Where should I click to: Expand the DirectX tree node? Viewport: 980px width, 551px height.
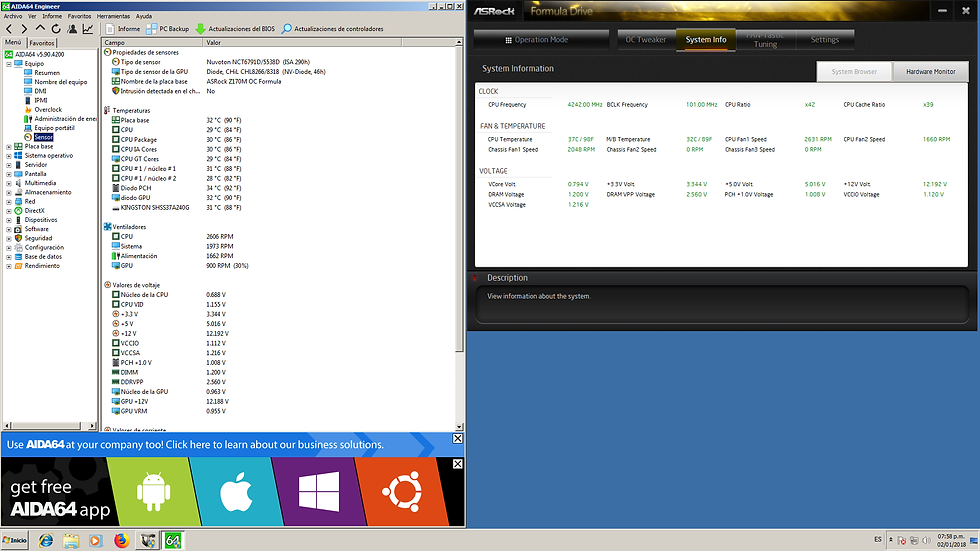[x=9, y=211]
